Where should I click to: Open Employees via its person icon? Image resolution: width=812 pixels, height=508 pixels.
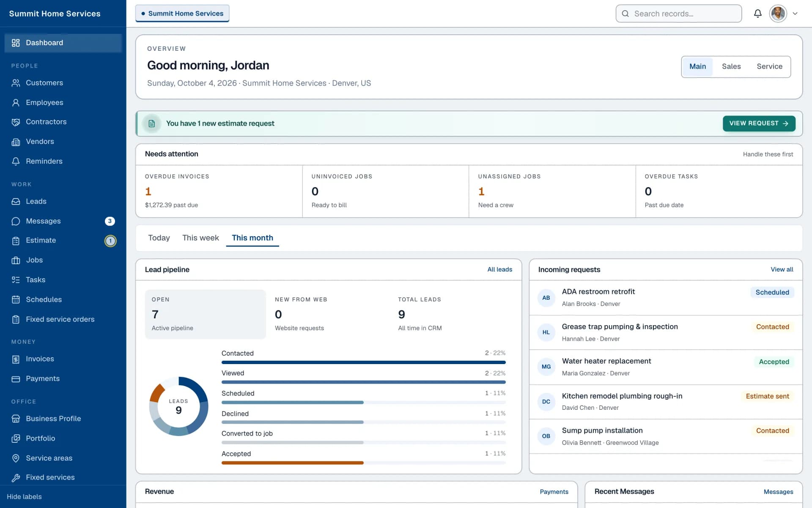[x=16, y=102]
